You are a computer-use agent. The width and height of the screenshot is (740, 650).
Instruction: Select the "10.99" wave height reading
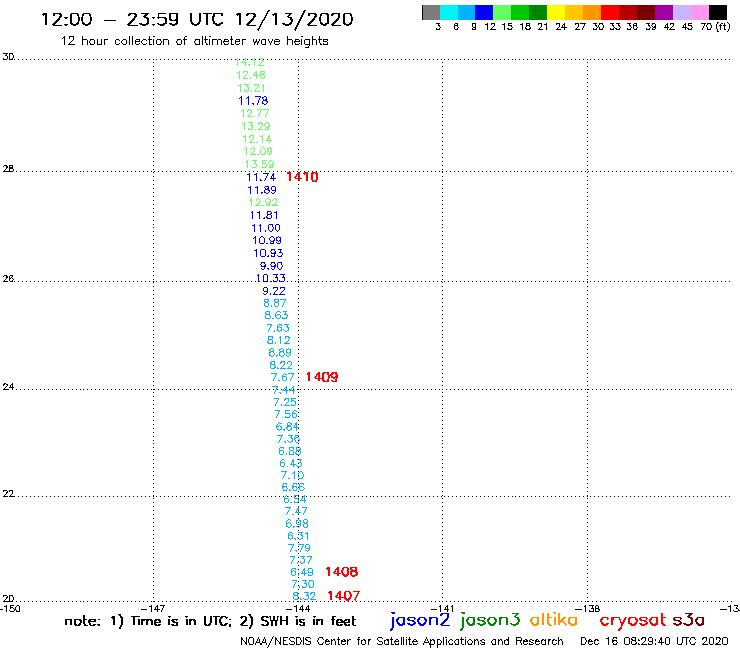point(267,240)
